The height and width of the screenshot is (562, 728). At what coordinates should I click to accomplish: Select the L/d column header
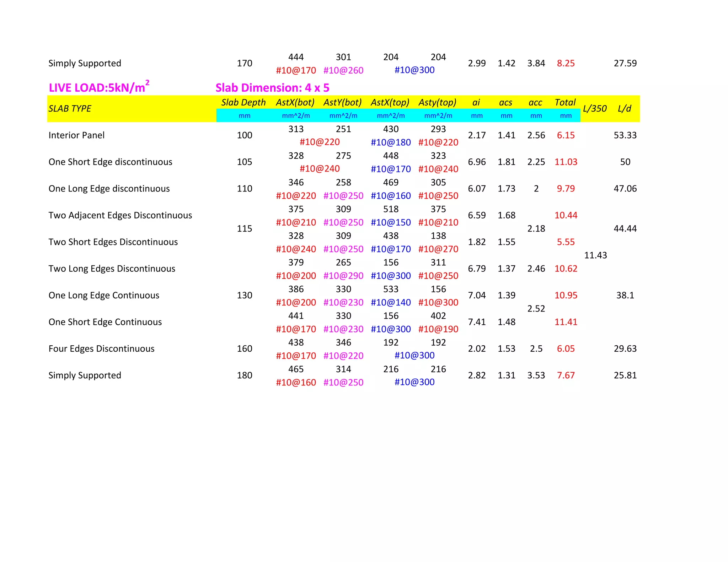(624, 109)
